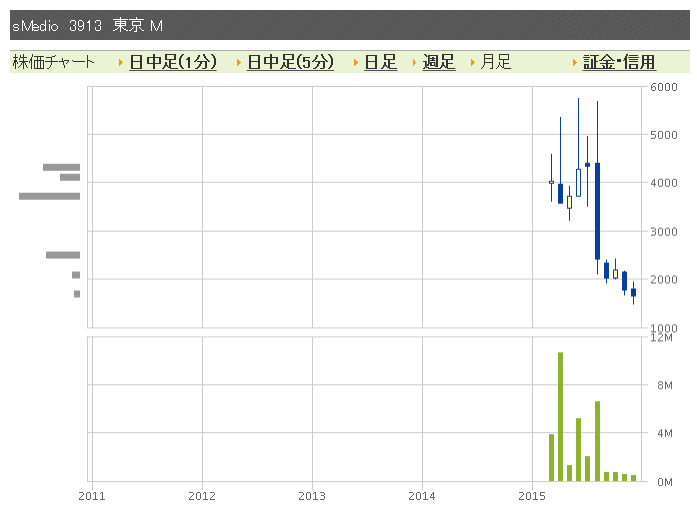Click the tallest green volume bar
Screen dimensions: 697x513
(x=561, y=417)
